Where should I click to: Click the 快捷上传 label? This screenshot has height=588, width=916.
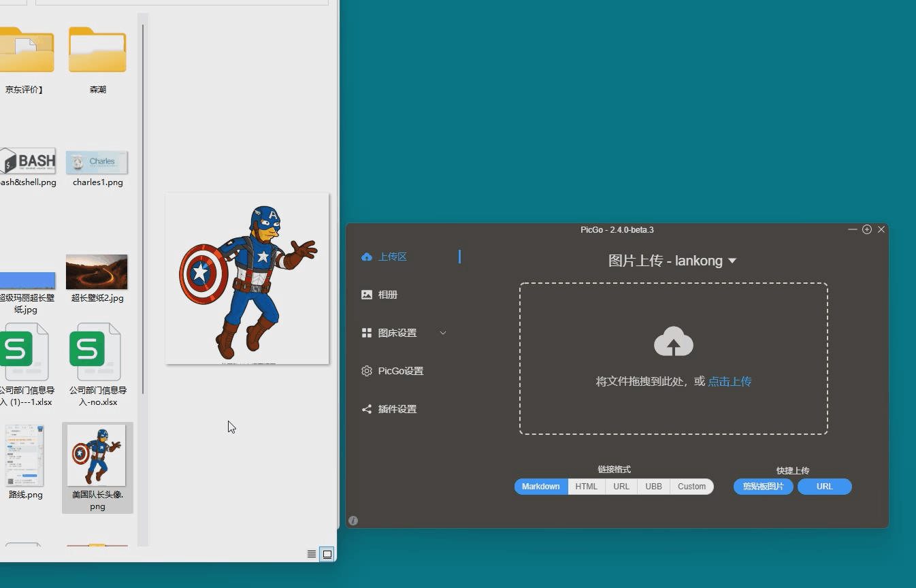pos(793,470)
